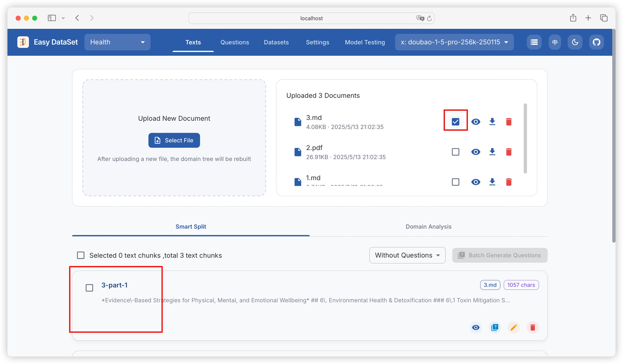The image size is (623, 364).
Task: Click the Select File button
Action: tap(174, 140)
